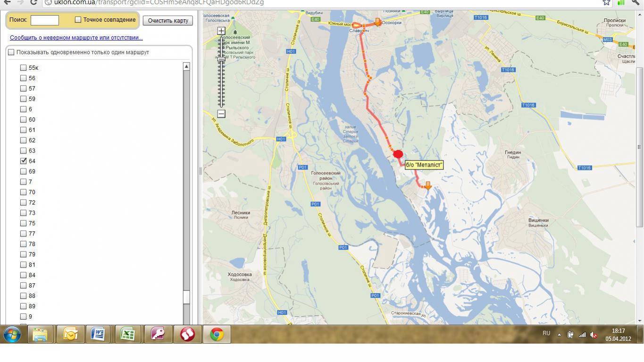Viewport: 644px width, 362px height.
Task: Click the route 72 label
Action: pos(32,202)
